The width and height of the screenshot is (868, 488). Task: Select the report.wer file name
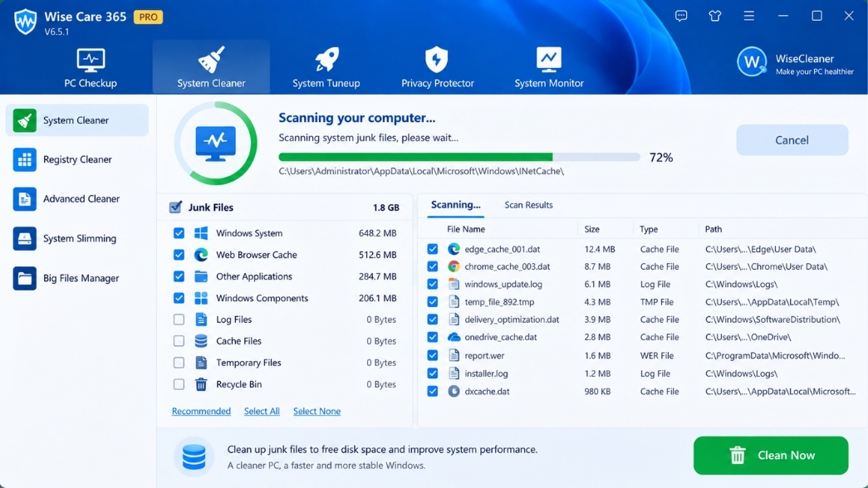pyautogui.click(x=483, y=356)
